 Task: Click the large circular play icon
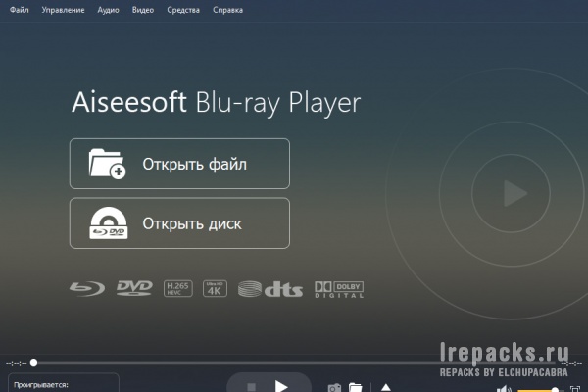pyautogui.click(x=512, y=194)
